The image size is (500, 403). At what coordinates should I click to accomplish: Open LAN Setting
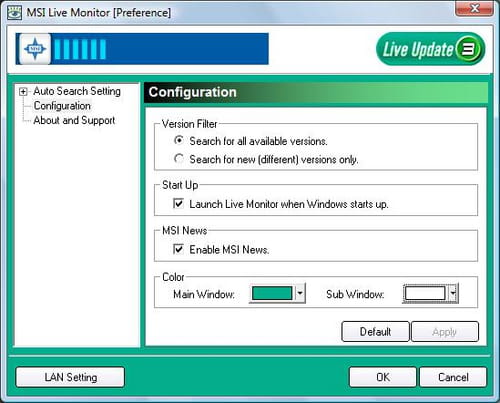[70, 377]
